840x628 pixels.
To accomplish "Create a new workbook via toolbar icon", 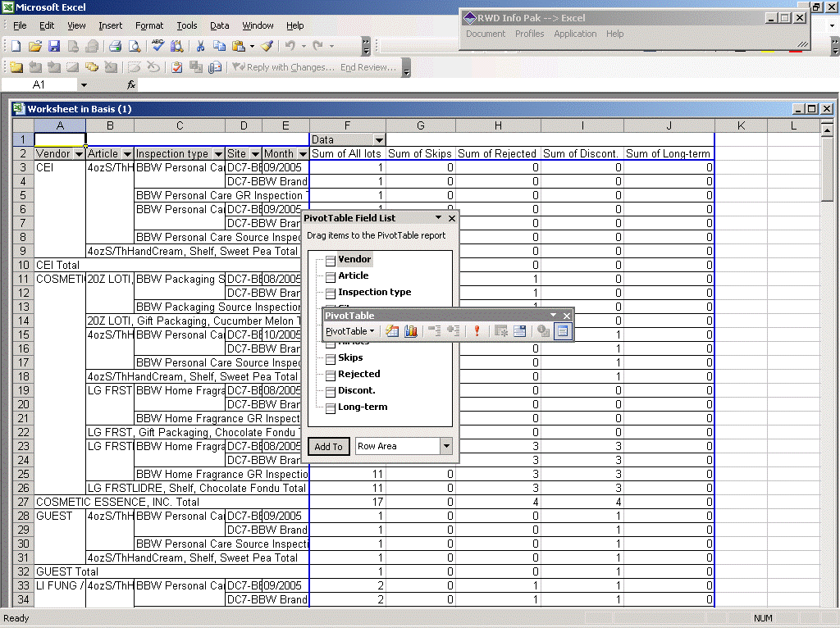I will pyautogui.click(x=16, y=46).
